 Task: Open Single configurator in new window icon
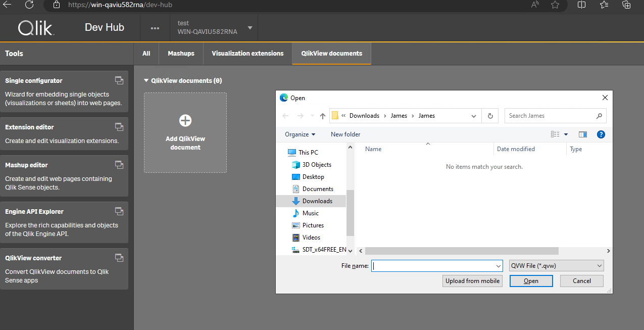coord(119,80)
